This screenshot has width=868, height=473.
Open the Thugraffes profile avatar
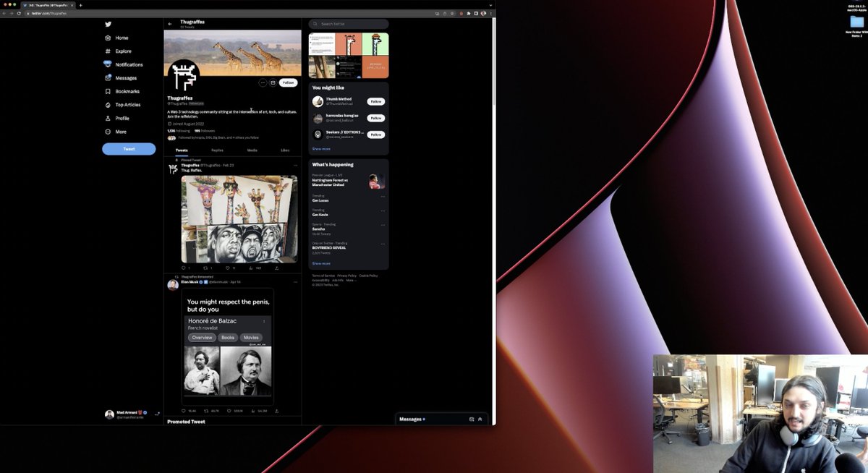pyautogui.click(x=184, y=77)
